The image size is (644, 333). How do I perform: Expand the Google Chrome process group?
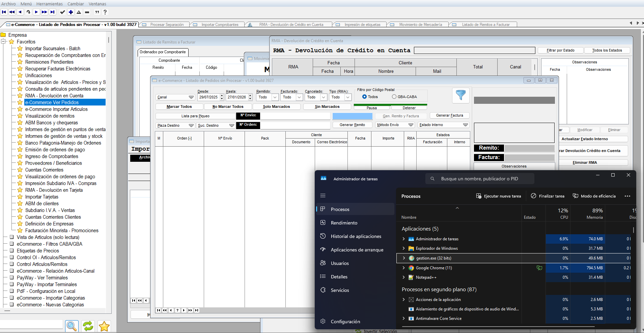(404, 268)
